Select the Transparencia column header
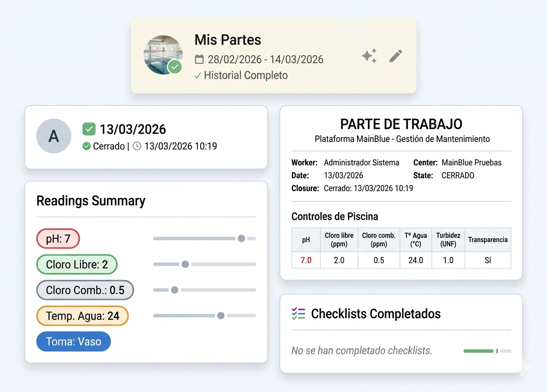The width and height of the screenshot is (547, 392). 488,240
